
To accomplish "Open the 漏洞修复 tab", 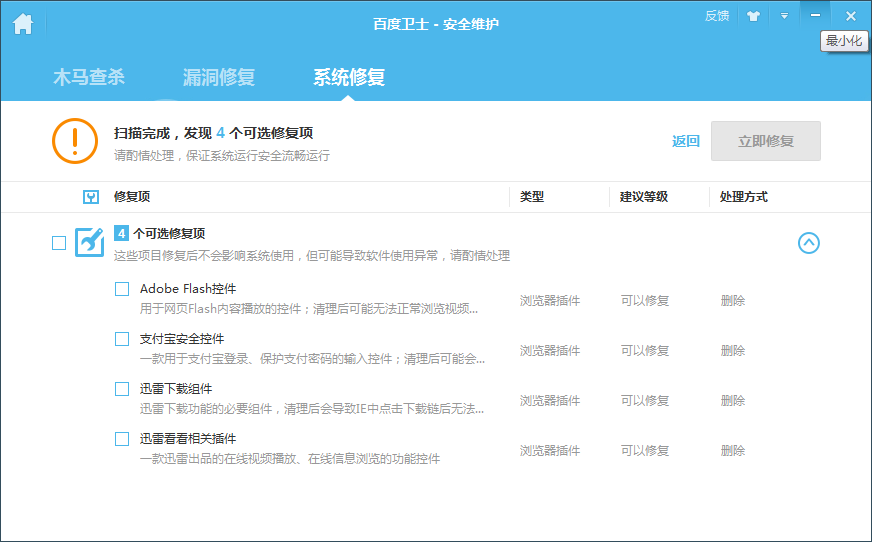I will [219, 77].
